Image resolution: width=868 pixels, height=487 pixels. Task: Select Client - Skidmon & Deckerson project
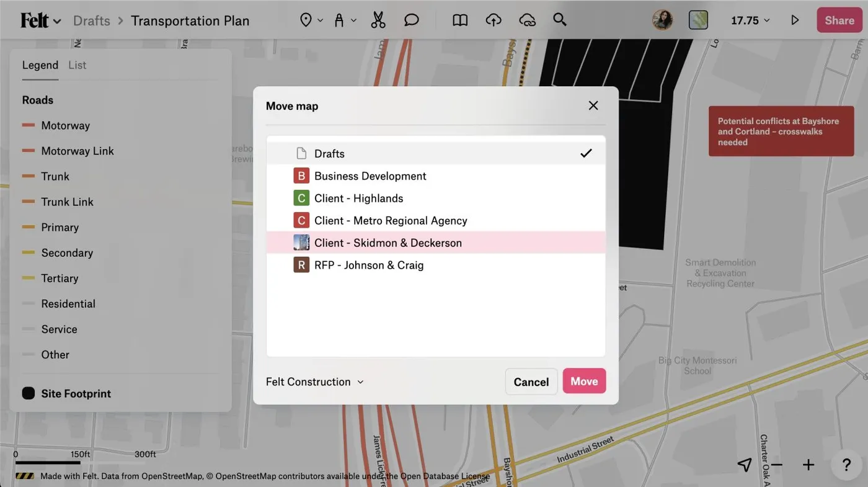pyautogui.click(x=436, y=243)
